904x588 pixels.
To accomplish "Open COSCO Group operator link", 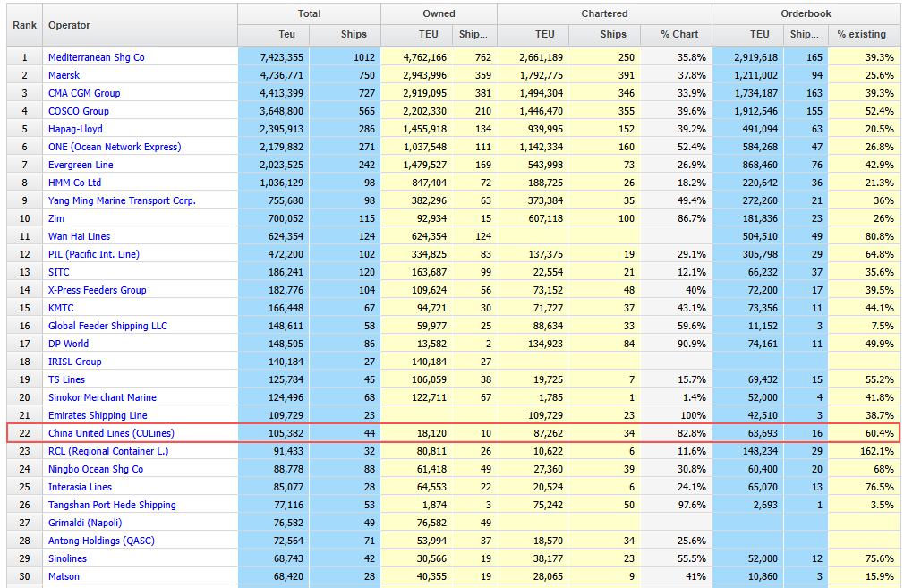I will click(79, 111).
